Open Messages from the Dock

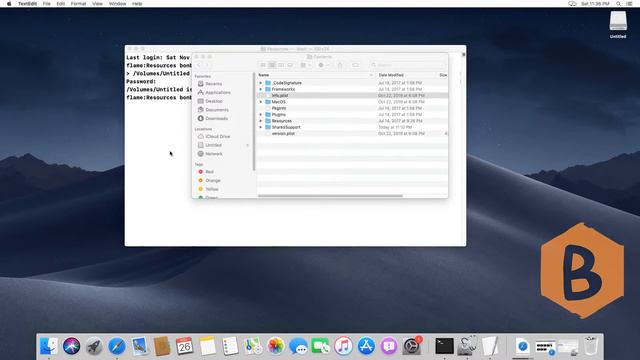[298, 346]
